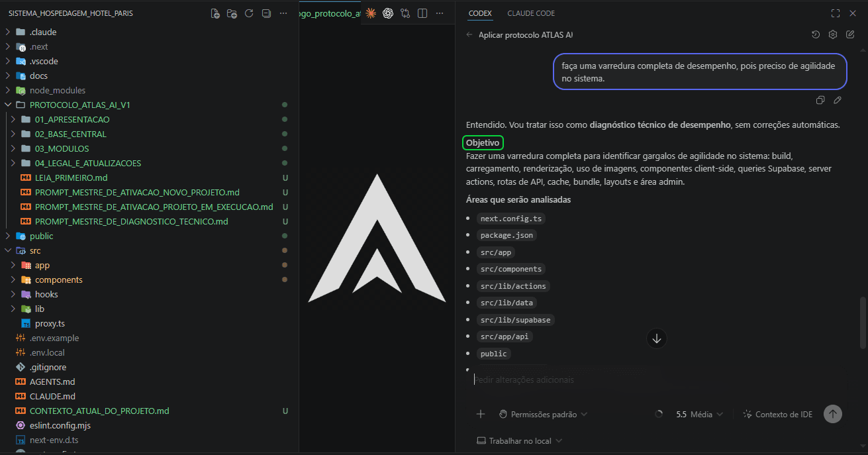Maximize the Codex panel with fullscreen icon
The image size is (868, 455).
click(836, 13)
